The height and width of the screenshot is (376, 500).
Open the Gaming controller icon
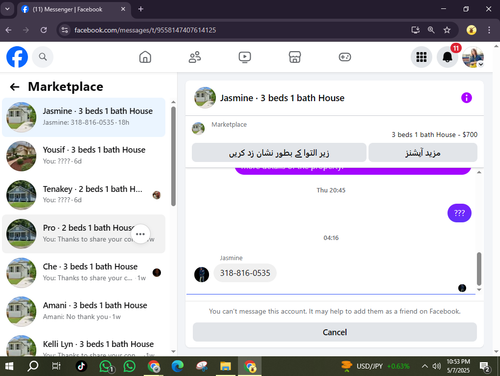pos(345,57)
